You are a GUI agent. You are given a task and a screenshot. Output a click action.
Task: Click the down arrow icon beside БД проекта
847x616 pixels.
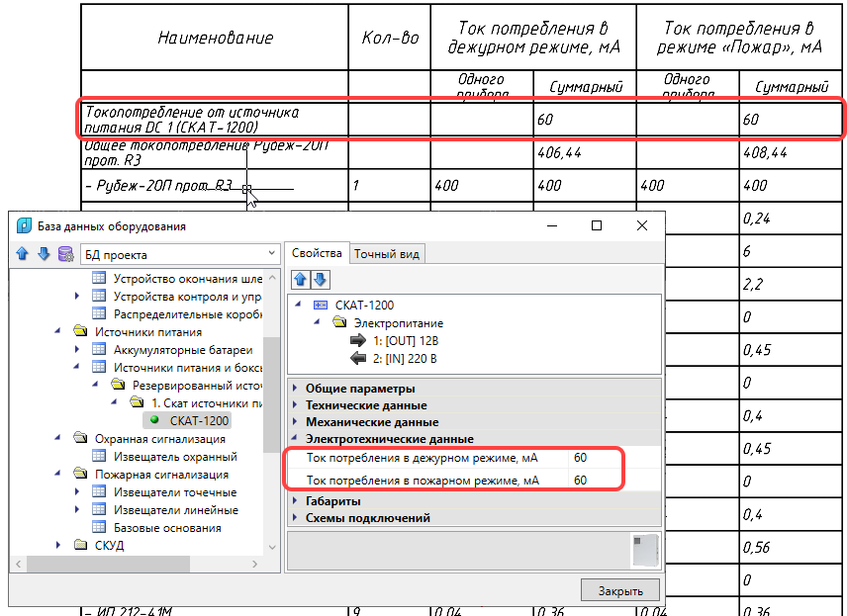tap(44, 253)
